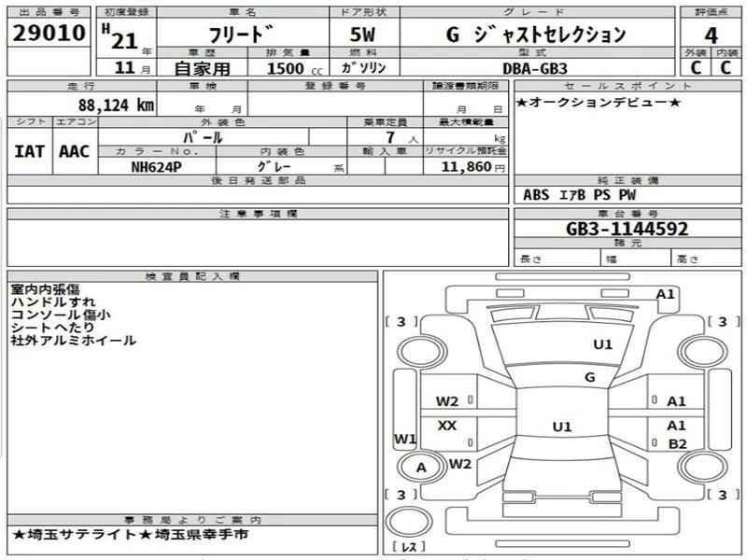This screenshot has height=560, width=747.
Task: Click seating capacity 7 人
Action: pyautogui.click(x=402, y=137)
